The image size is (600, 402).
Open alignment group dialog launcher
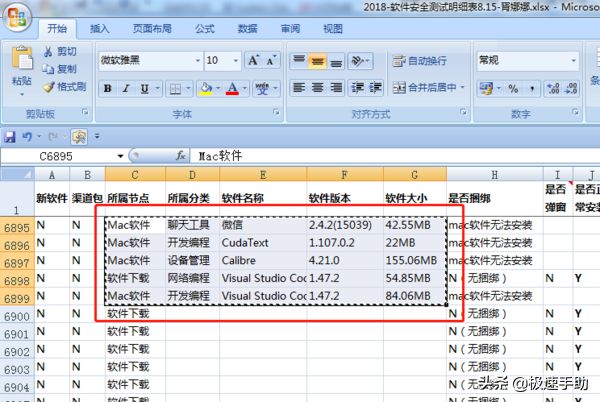pos(463,112)
